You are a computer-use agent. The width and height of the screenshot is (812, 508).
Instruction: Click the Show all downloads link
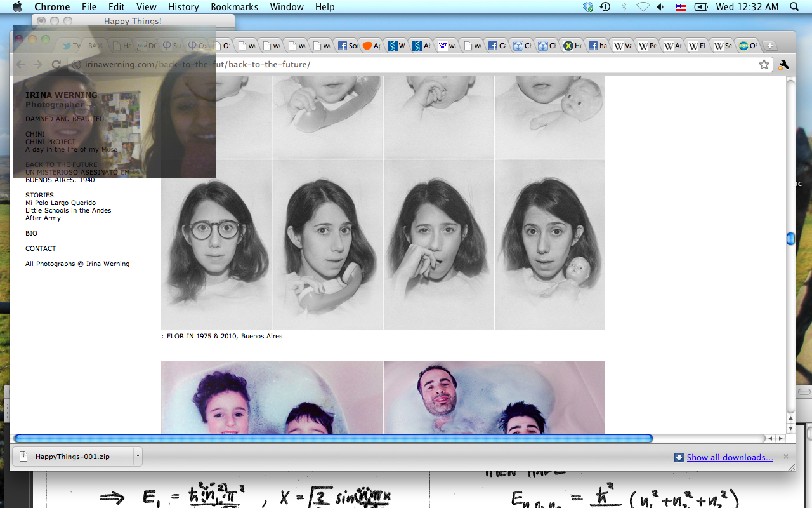730,457
